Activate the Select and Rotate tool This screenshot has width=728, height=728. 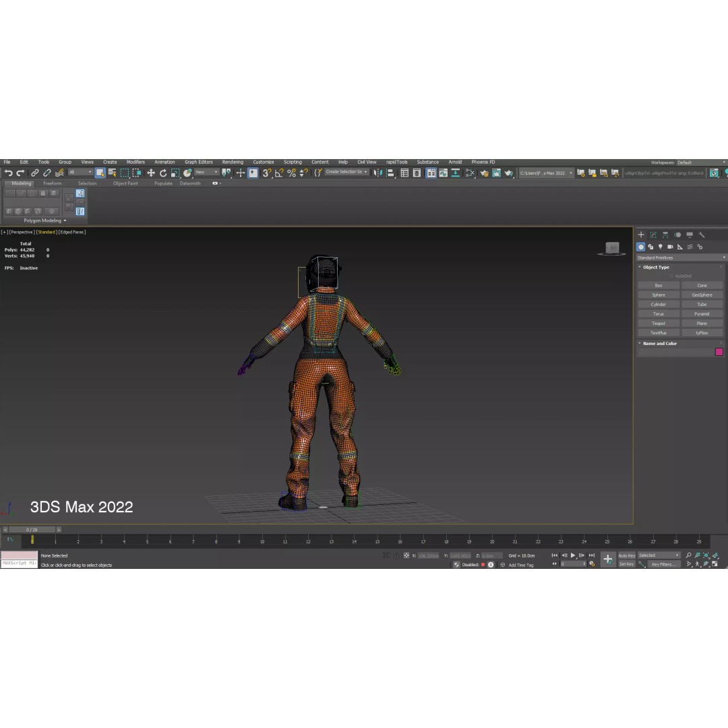(163, 173)
